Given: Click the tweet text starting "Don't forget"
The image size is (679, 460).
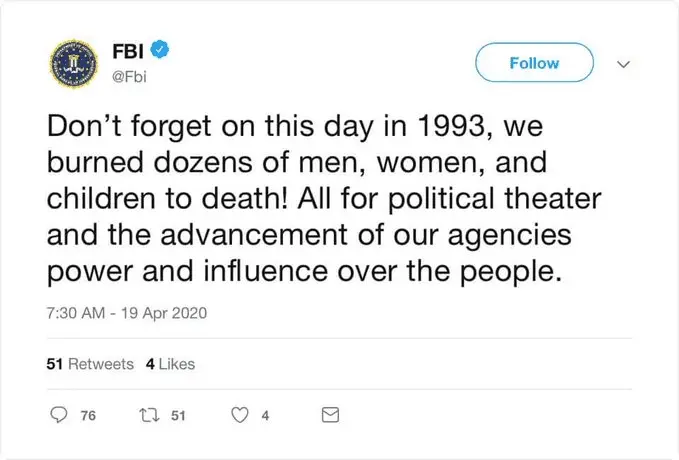Looking at the screenshot, I should 150,127.
